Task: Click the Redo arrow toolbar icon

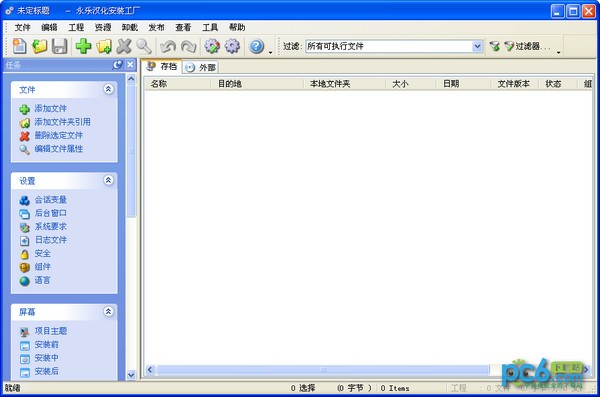Action: click(x=188, y=46)
